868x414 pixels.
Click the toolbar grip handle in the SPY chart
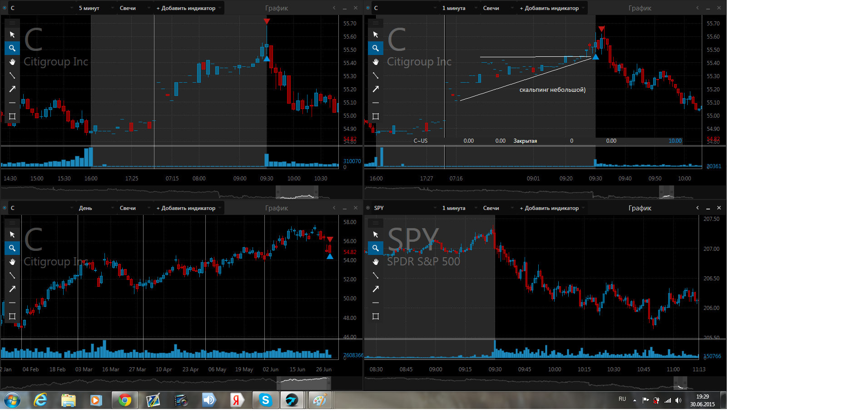(376, 223)
